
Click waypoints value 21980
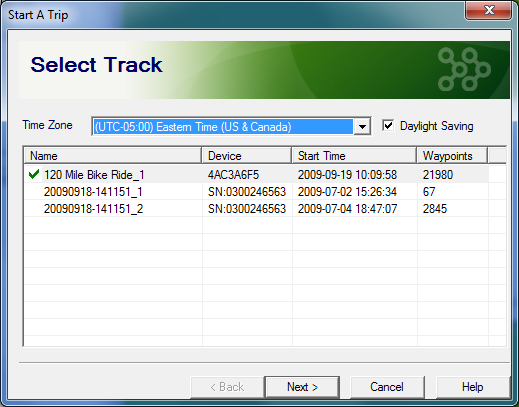(x=438, y=175)
